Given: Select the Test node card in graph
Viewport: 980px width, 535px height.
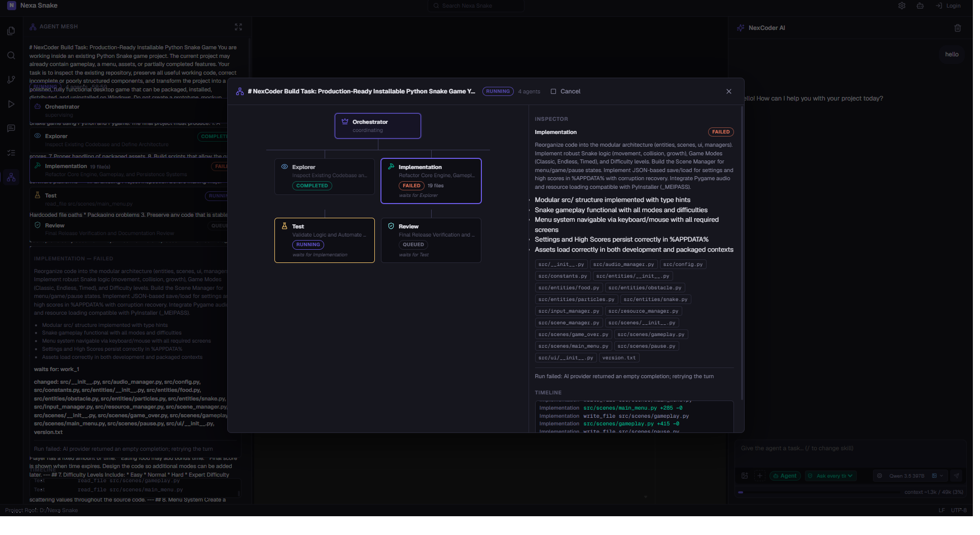Looking at the screenshot, I should 325,240.
